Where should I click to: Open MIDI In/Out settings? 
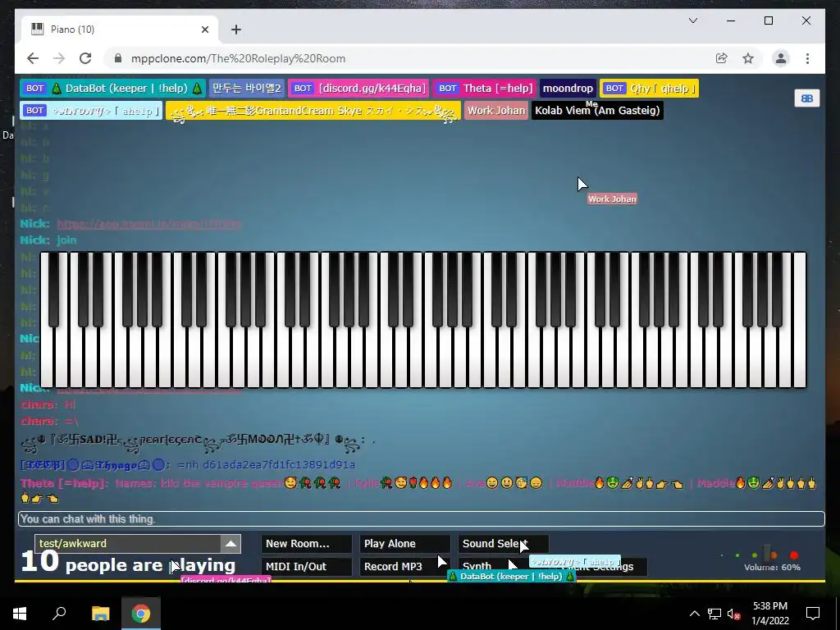tap(307, 567)
